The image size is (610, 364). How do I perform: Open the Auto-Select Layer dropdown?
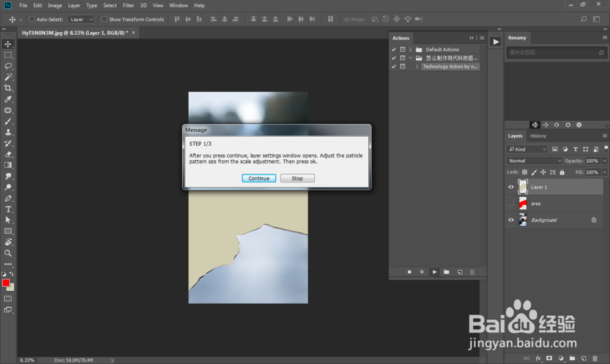[x=81, y=19]
